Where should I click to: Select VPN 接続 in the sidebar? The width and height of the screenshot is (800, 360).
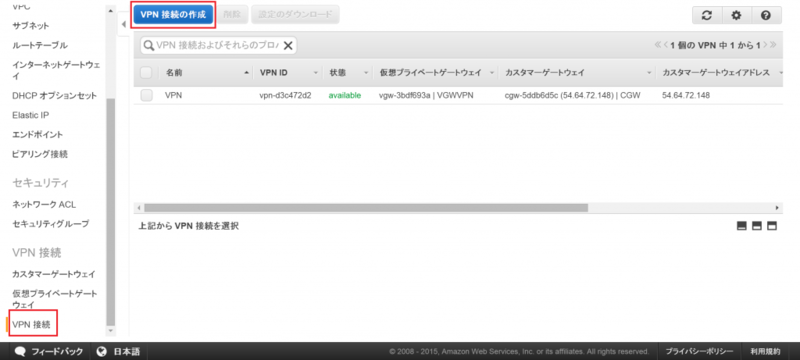pyautogui.click(x=31, y=324)
